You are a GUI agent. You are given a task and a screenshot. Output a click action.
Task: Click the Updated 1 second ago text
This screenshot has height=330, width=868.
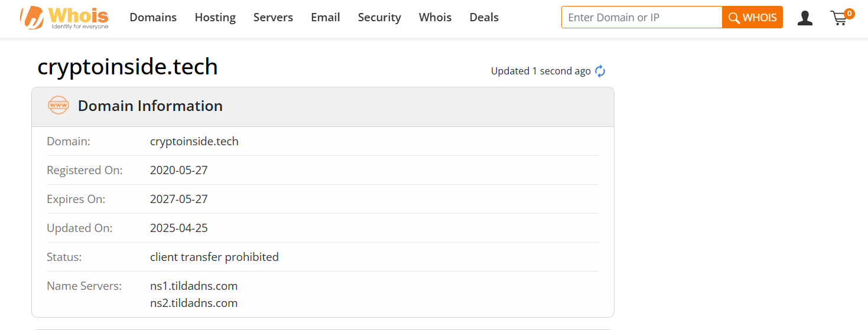point(541,71)
